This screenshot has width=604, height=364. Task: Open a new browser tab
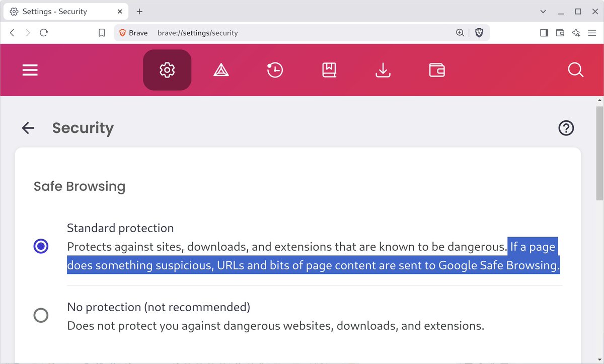139,11
